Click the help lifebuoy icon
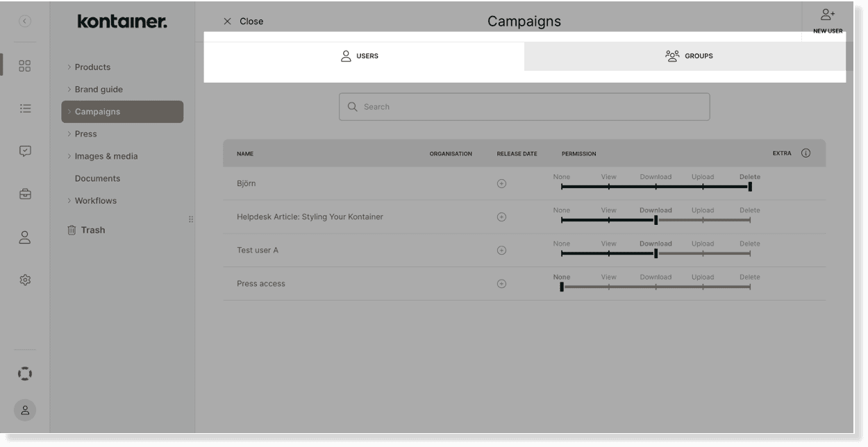The width and height of the screenshot is (868, 447). [25, 373]
